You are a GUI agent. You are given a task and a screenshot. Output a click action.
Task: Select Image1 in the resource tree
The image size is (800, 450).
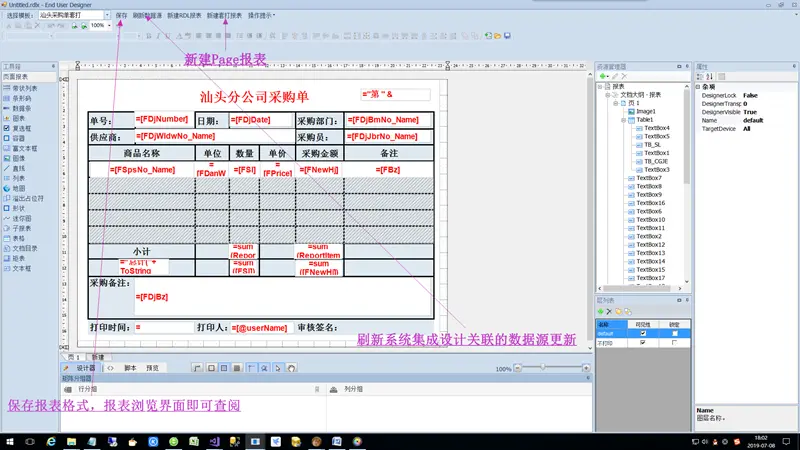[645, 111]
